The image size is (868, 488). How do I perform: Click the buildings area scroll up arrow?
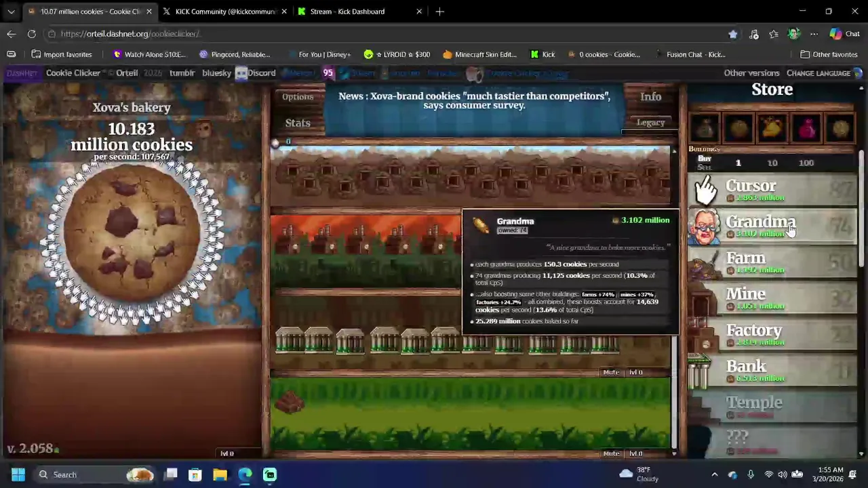[674, 150]
